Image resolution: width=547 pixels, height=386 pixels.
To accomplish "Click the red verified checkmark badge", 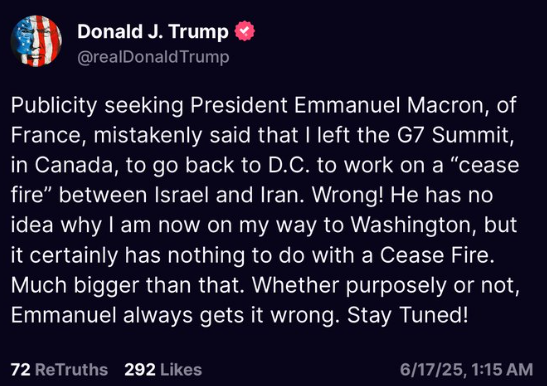I will point(245,31).
